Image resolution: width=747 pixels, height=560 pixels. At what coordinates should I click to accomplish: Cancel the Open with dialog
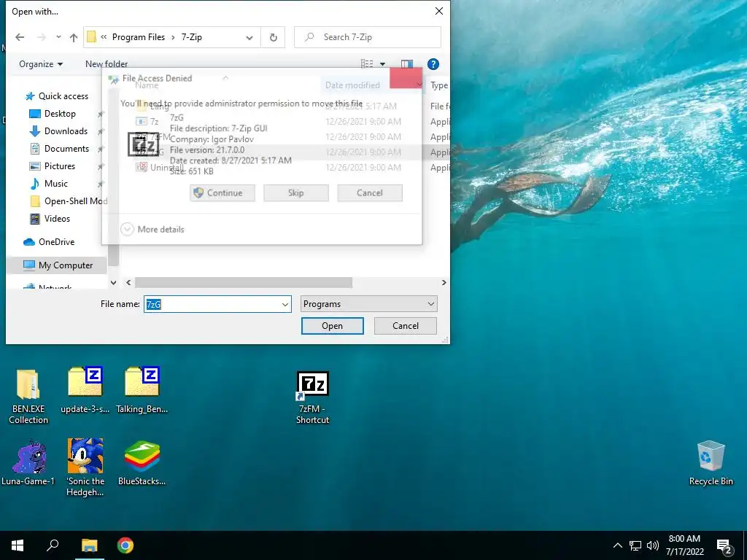406,326
